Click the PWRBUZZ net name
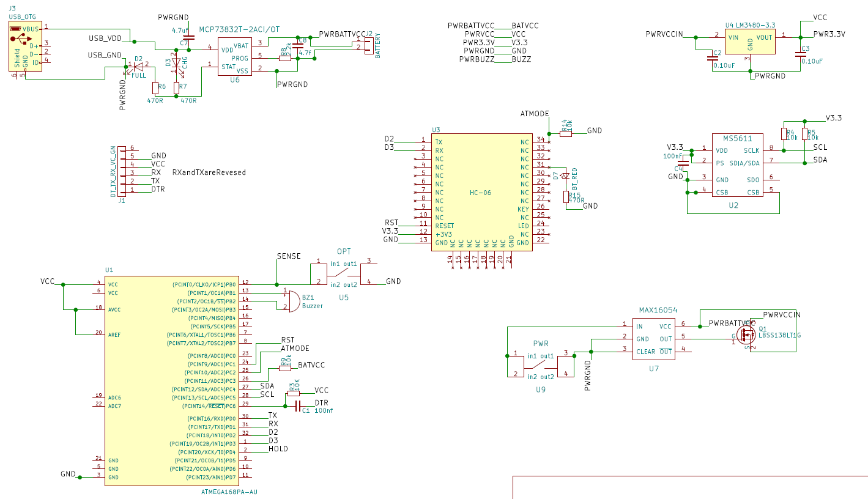Viewport: 868px width, 499px height. tap(477, 59)
